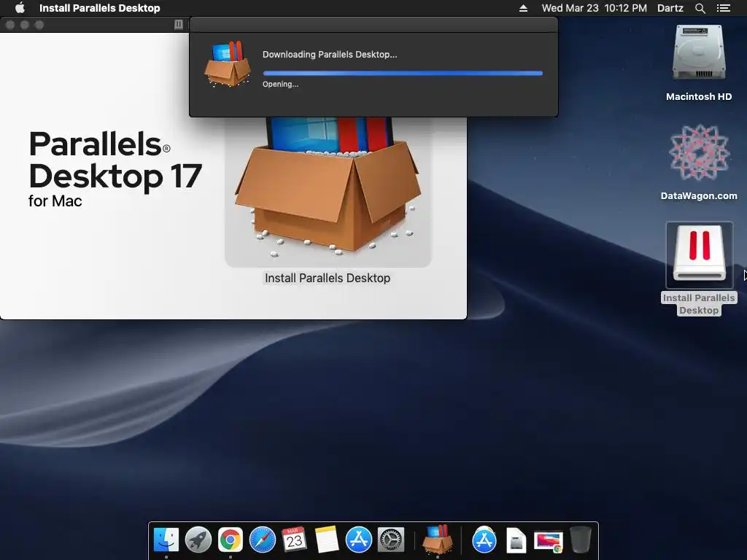The width and height of the screenshot is (747, 560).
Task: Open App Store from the Dock
Action: [358, 540]
